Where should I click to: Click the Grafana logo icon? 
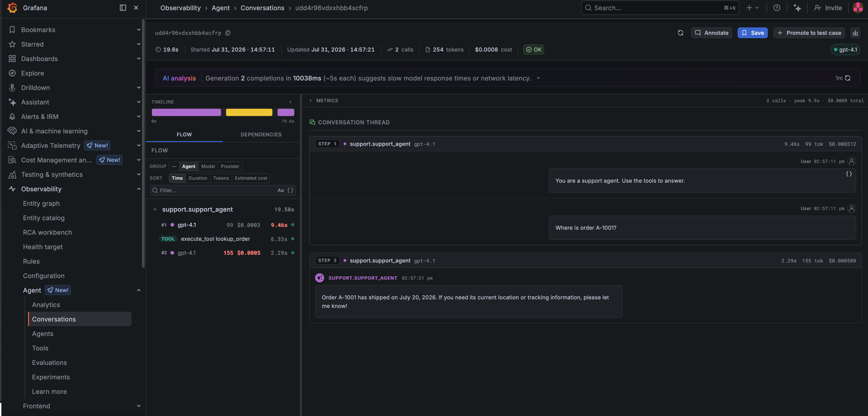tap(12, 7)
